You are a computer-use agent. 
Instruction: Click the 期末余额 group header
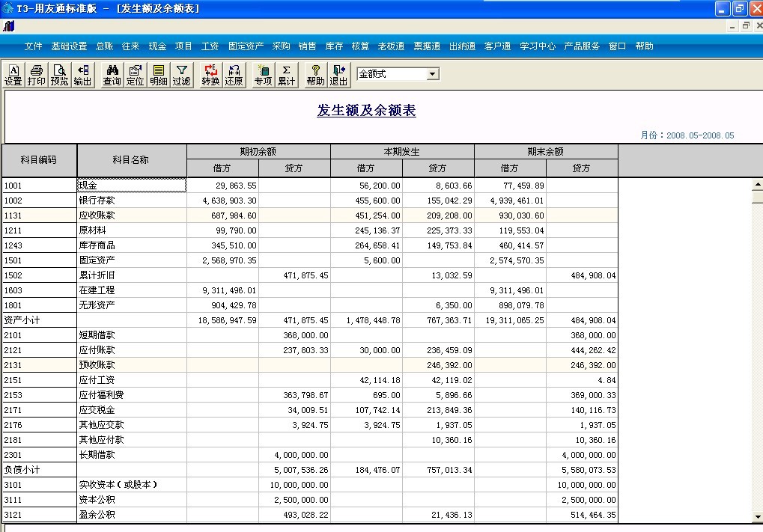click(546, 152)
